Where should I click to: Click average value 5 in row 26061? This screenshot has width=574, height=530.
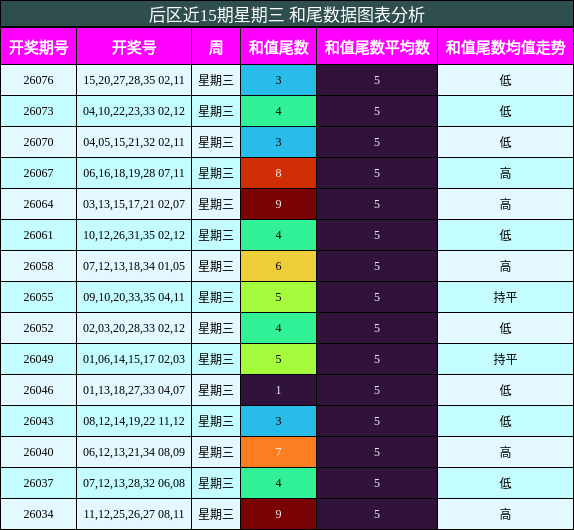[x=377, y=235]
